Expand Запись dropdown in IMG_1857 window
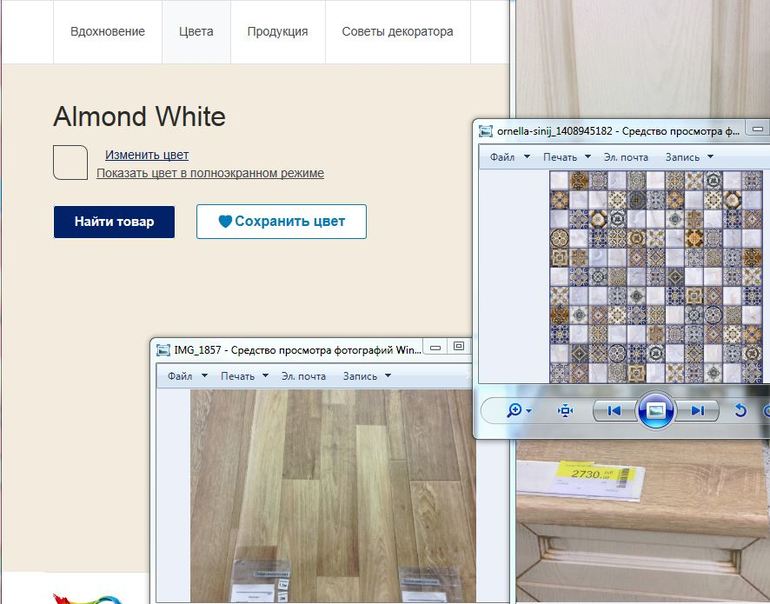 click(388, 376)
